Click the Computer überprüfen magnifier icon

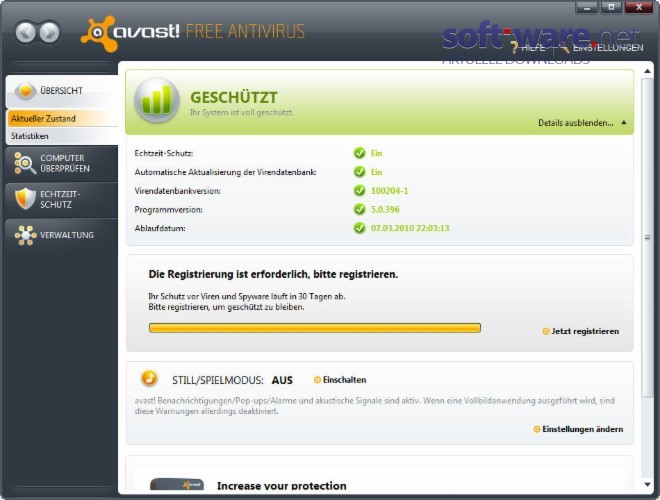click(24, 163)
